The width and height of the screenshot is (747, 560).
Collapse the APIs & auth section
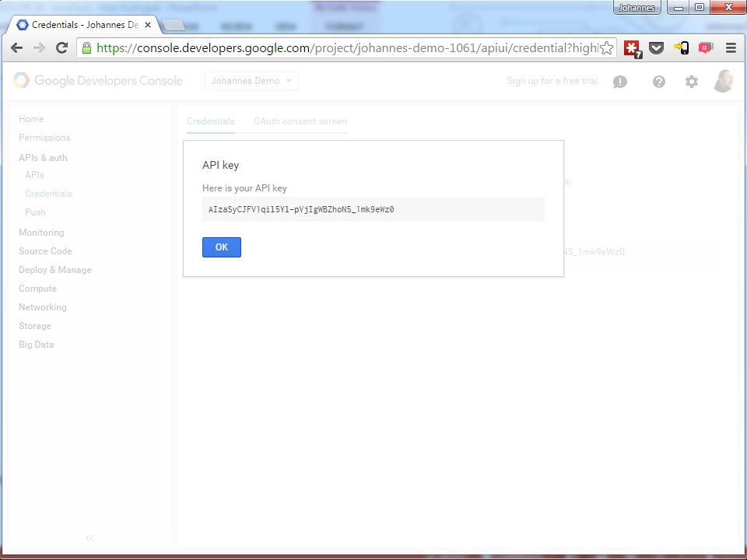(43, 158)
